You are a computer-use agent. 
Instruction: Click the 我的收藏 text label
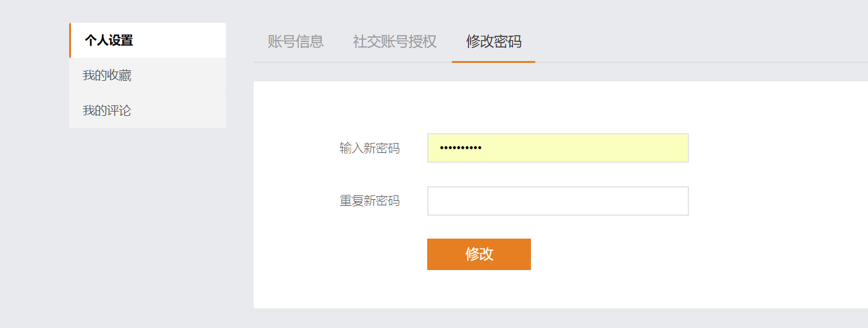(107, 75)
